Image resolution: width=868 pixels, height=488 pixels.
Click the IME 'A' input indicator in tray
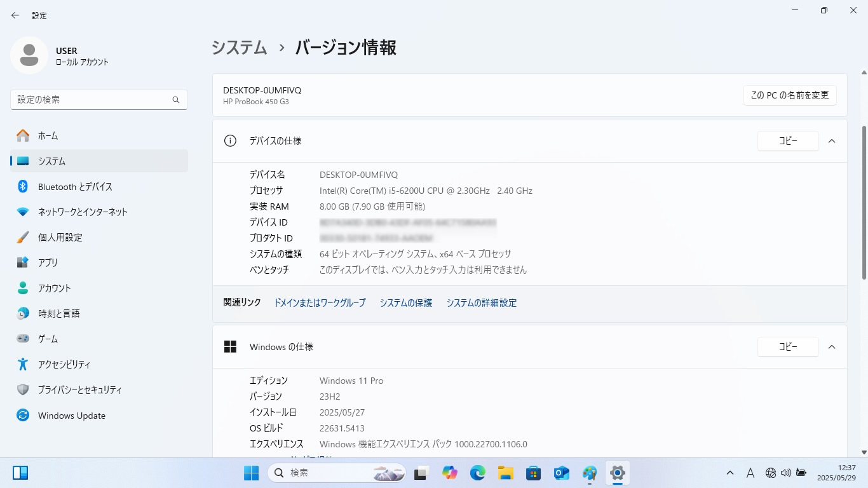click(750, 473)
